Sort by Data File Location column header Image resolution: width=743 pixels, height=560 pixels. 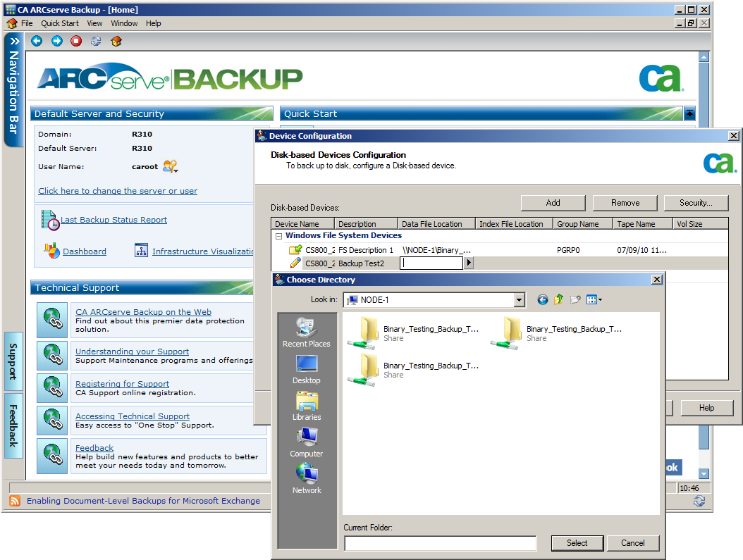[x=436, y=224]
